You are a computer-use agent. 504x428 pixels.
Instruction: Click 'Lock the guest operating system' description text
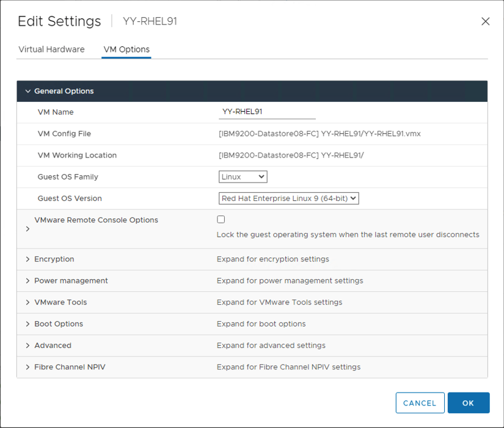click(348, 234)
